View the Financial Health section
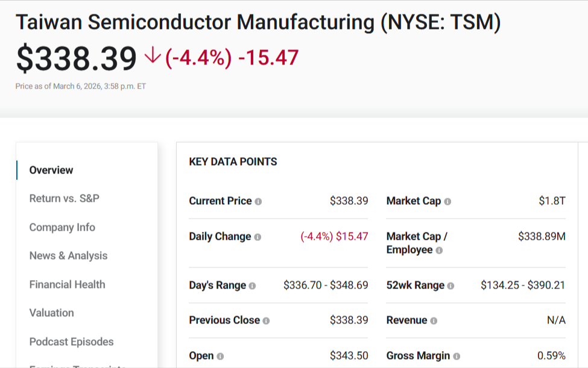 [x=67, y=284]
